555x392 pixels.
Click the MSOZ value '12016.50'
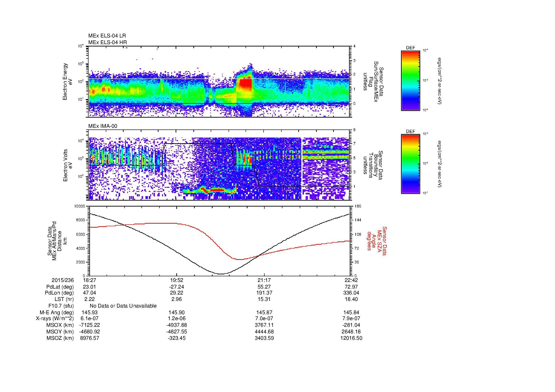pyautogui.click(x=351, y=338)
